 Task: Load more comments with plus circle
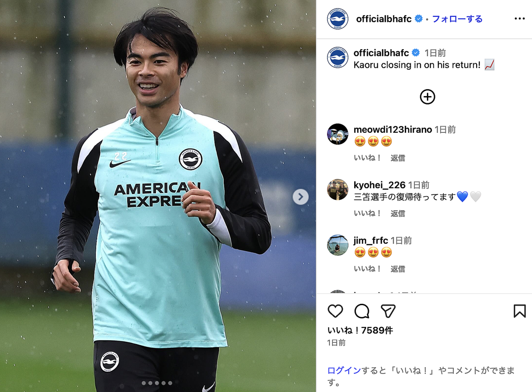427,97
